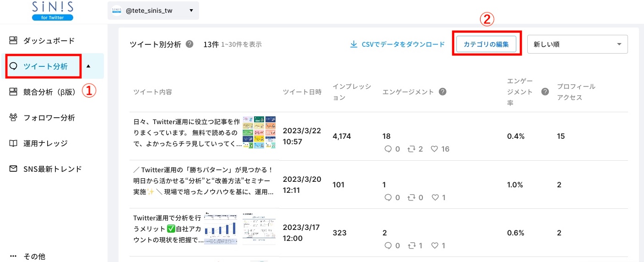
Task: Click engagement count 18
Action: click(x=386, y=136)
